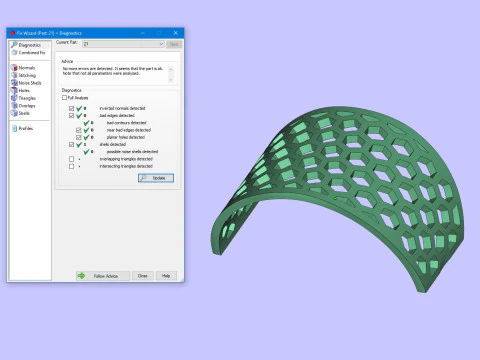Toggle inverted normals detected checkbox
The height and width of the screenshot is (360, 480).
click(x=71, y=108)
